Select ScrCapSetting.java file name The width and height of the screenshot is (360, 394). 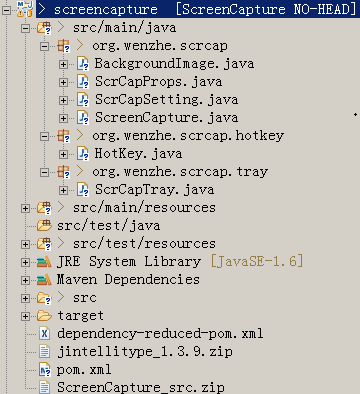(167, 100)
